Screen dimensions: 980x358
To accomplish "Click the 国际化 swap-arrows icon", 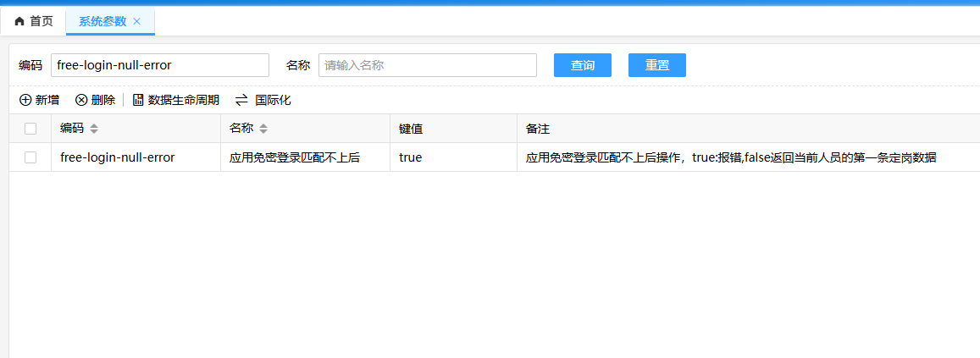I will 241,100.
